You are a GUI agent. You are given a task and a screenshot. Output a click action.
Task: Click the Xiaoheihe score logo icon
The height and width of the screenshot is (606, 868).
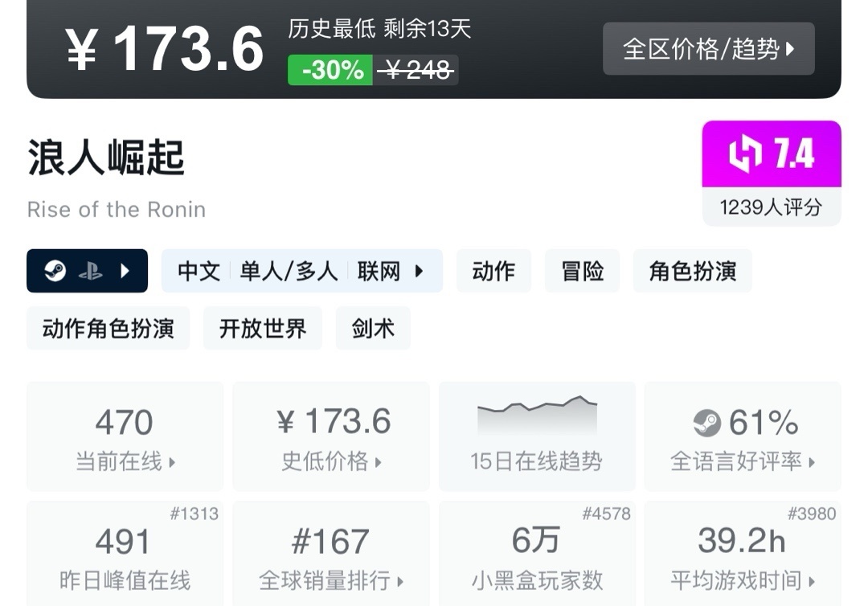(745, 154)
